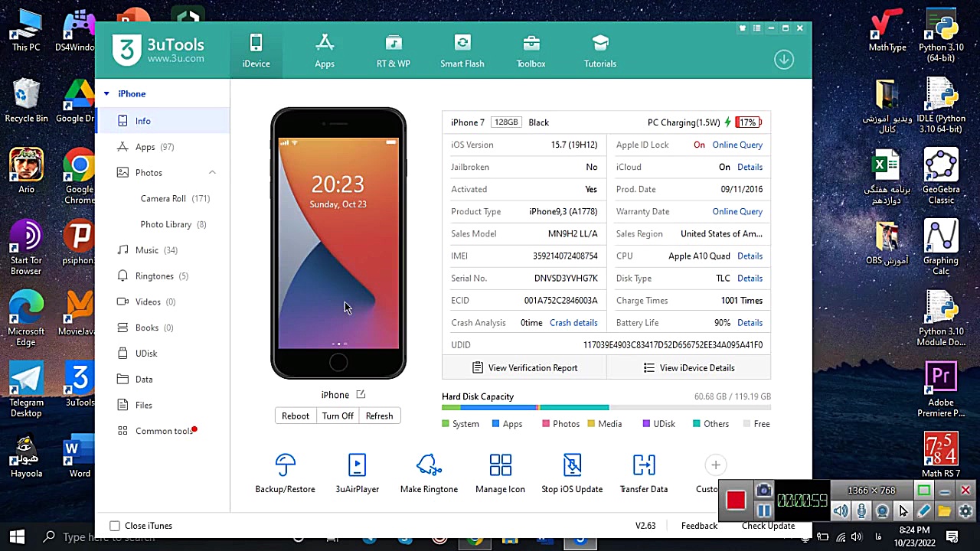980x551 pixels.
Task: Open Photo Library (8)
Action: 173,224
